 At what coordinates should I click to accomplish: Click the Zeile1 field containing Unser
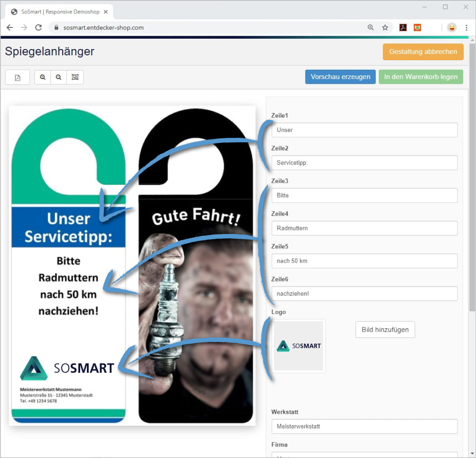(x=364, y=130)
